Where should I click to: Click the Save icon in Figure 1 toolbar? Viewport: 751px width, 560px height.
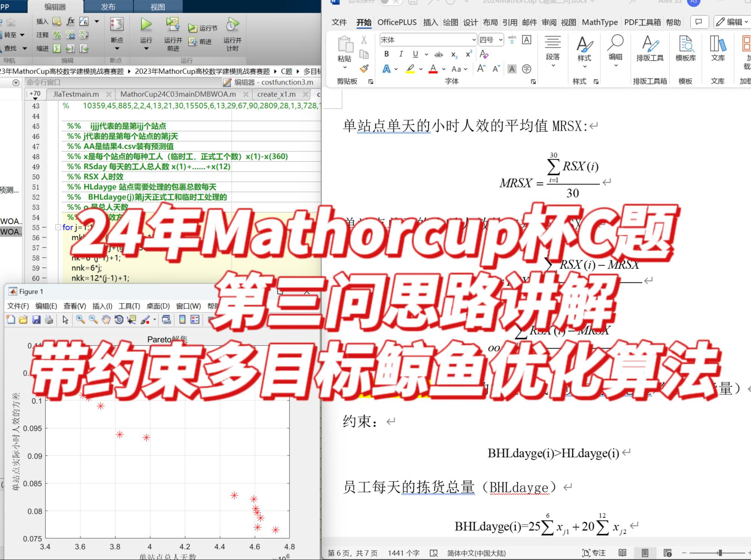pyautogui.click(x=36, y=320)
